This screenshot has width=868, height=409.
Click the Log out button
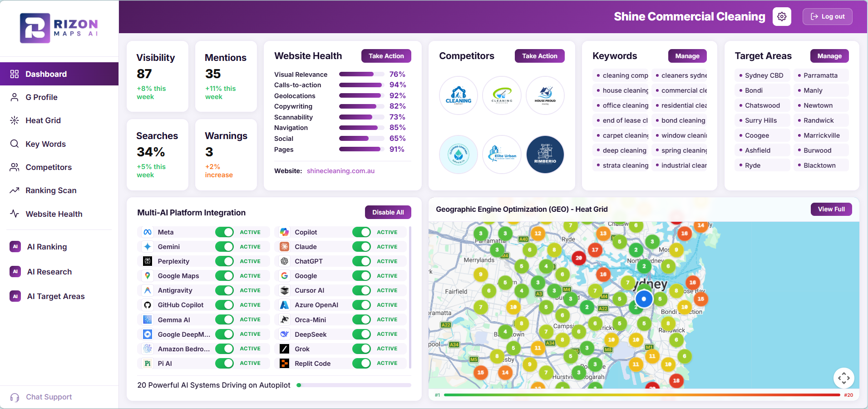(x=828, y=16)
